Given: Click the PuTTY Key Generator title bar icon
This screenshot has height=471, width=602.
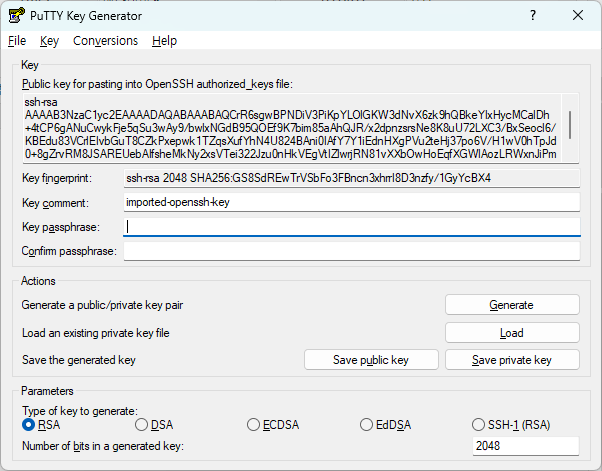Looking at the screenshot, I should pyautogui.click(x=16, y=16).
